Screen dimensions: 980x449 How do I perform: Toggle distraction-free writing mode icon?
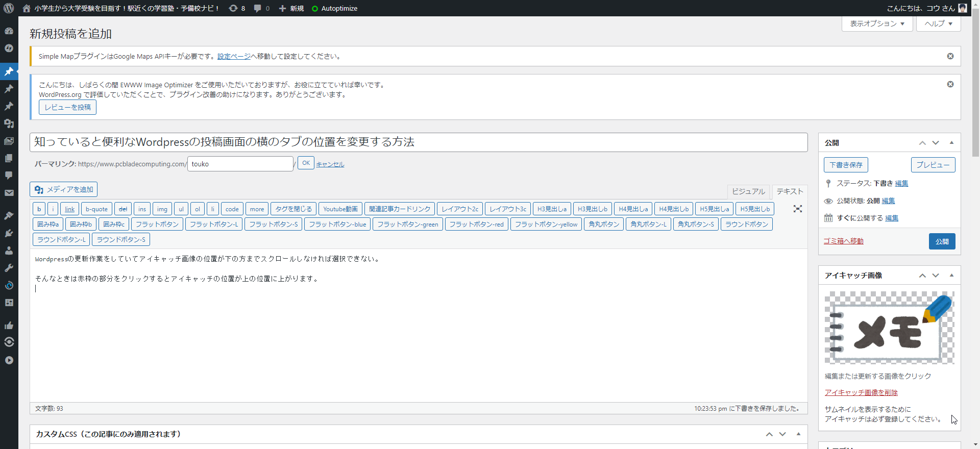(x=798, y=209)
